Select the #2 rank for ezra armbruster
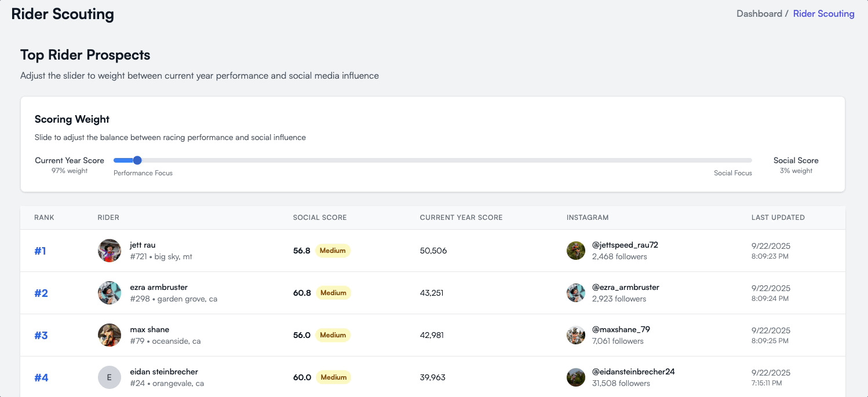This screenshot has height=397, width=868. coord(41,293)
